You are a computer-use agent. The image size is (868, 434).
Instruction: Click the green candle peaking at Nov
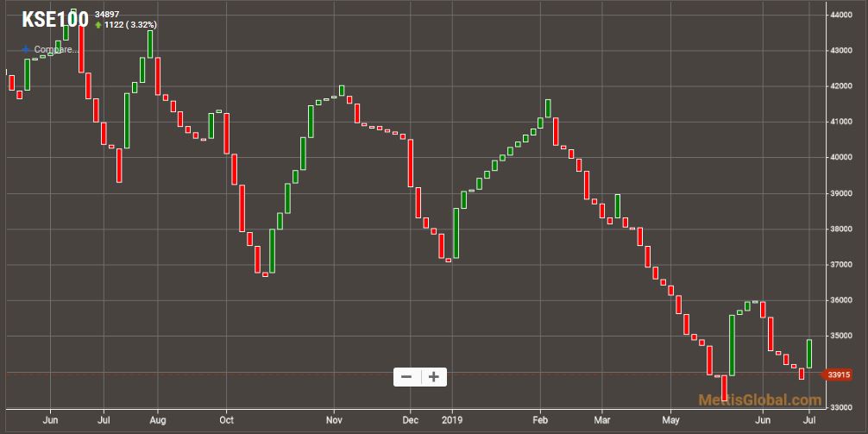(x=342, y=91)
